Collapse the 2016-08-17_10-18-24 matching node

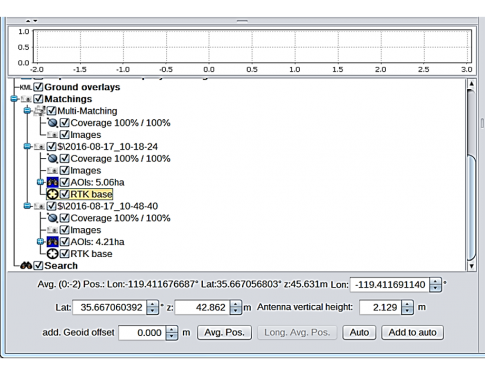coord(27,146)
